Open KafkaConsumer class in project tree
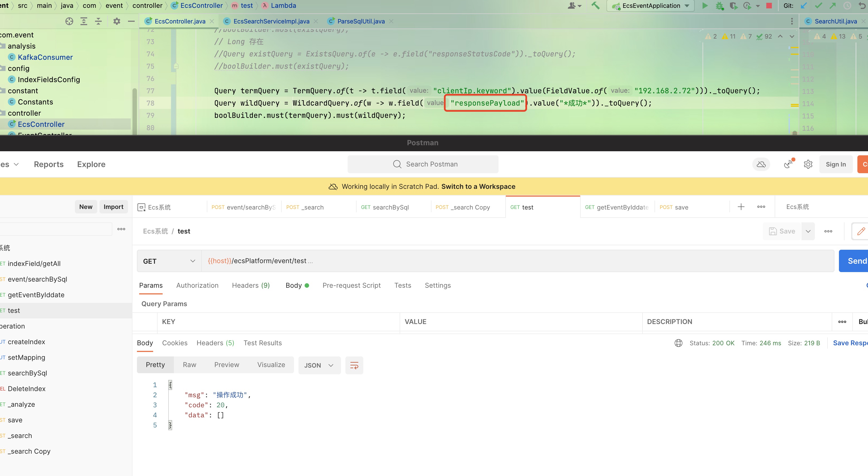The height and width of the screenshot is (476, 868). 45,57
